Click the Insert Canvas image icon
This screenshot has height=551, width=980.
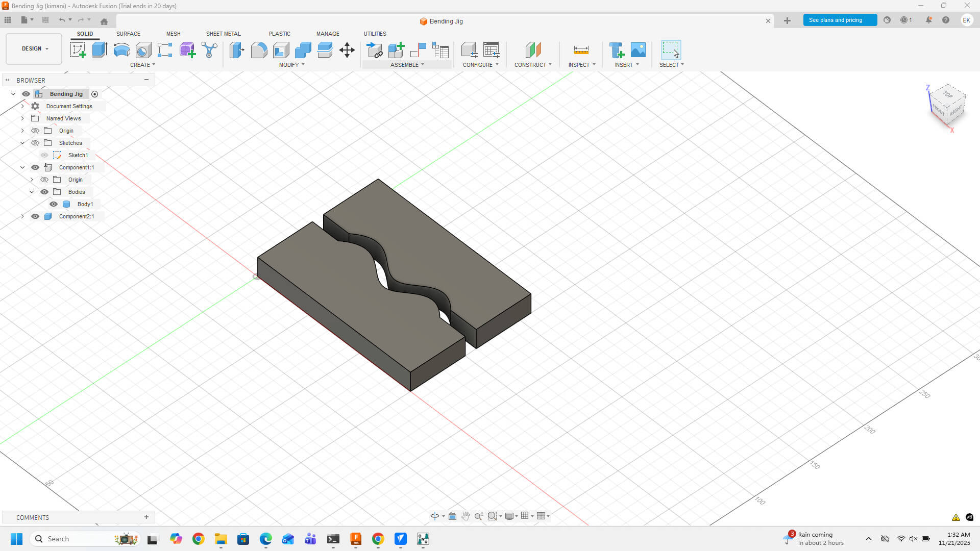[x=638, y=50]
